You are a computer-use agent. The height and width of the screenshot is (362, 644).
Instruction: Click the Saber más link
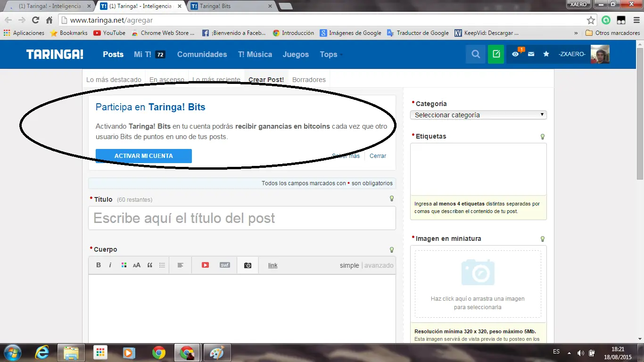(346, 156)
